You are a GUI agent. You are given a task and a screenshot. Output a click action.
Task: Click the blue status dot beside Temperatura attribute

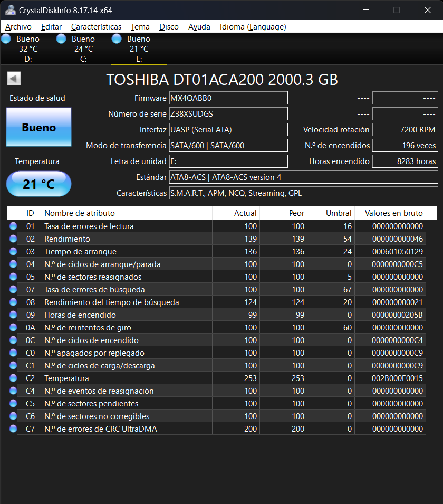coord(12,378)
